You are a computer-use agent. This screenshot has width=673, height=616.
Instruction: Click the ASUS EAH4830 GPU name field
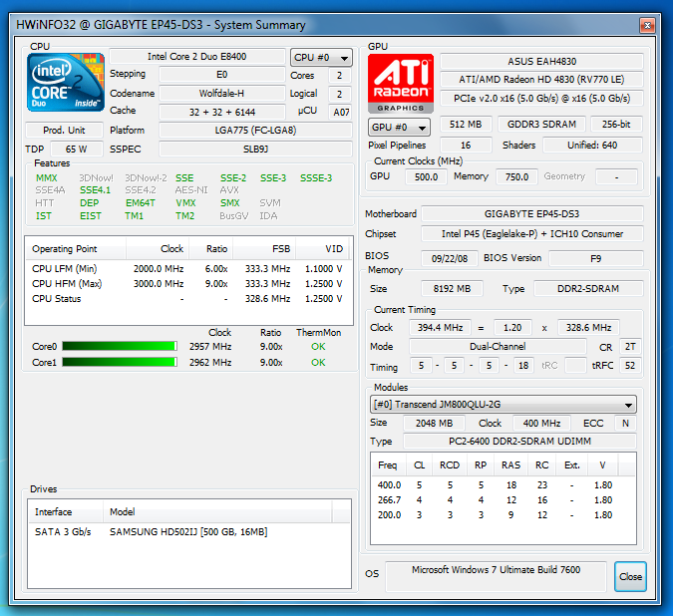(541, 62)
